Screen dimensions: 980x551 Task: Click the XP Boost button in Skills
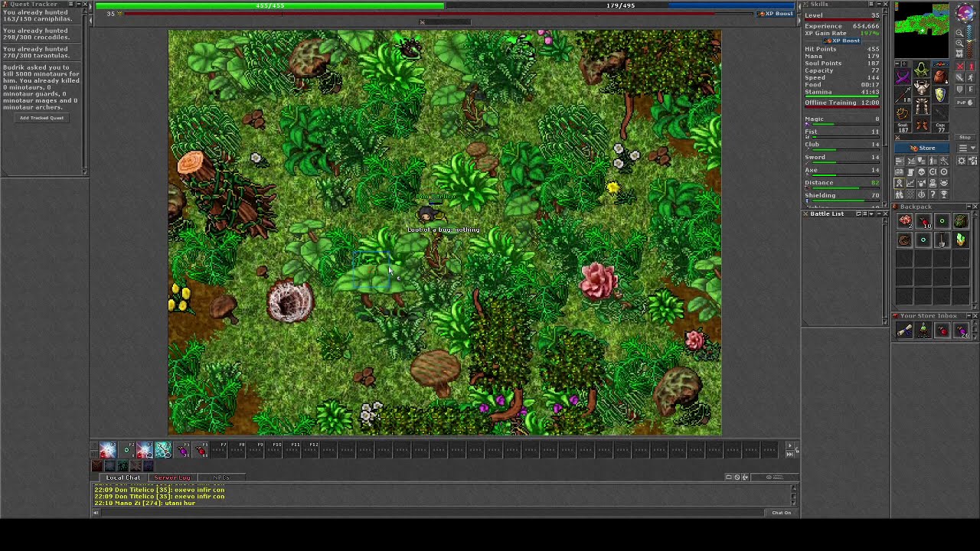[x=842, y=41]
